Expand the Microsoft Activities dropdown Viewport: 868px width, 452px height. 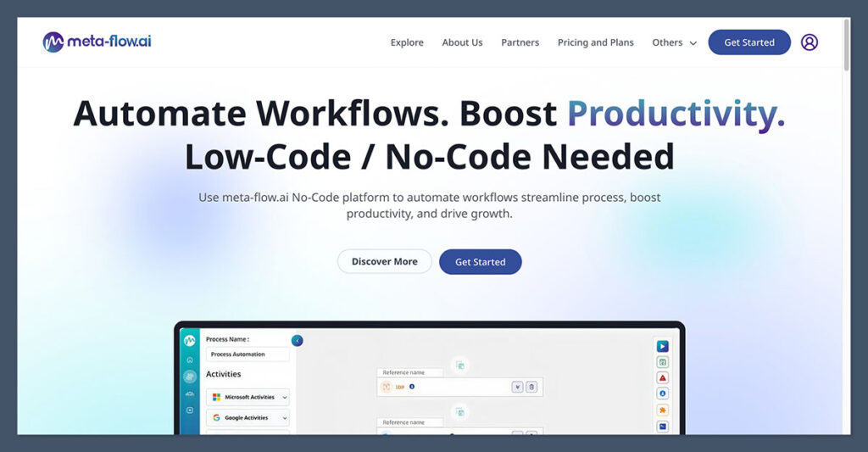(248, 397)
